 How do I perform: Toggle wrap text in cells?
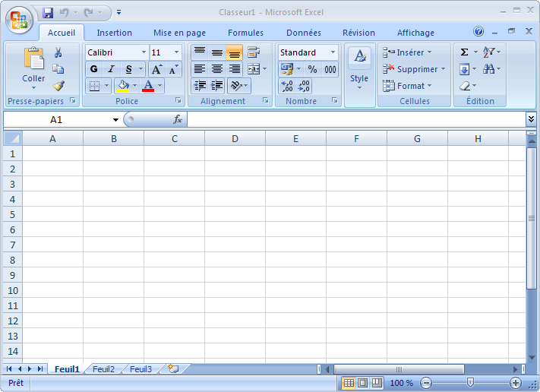(x=254, y=52)
